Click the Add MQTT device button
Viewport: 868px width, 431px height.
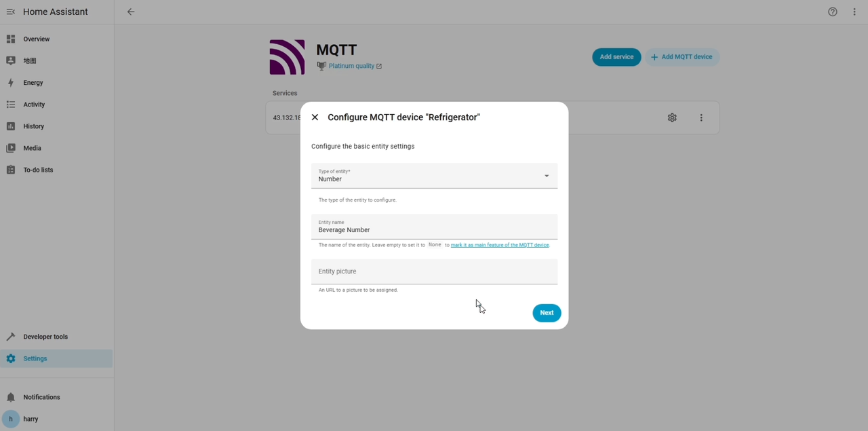coord(682,57)
